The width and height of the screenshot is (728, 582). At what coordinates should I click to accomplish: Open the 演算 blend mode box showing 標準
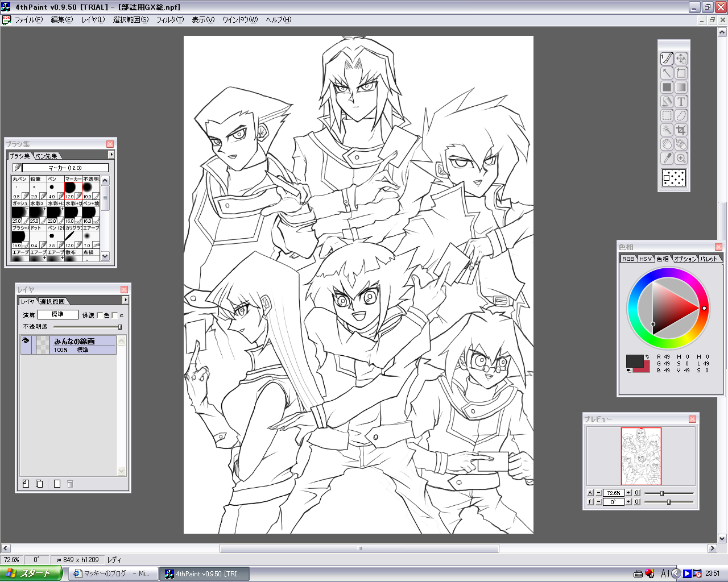pos(58,314)
